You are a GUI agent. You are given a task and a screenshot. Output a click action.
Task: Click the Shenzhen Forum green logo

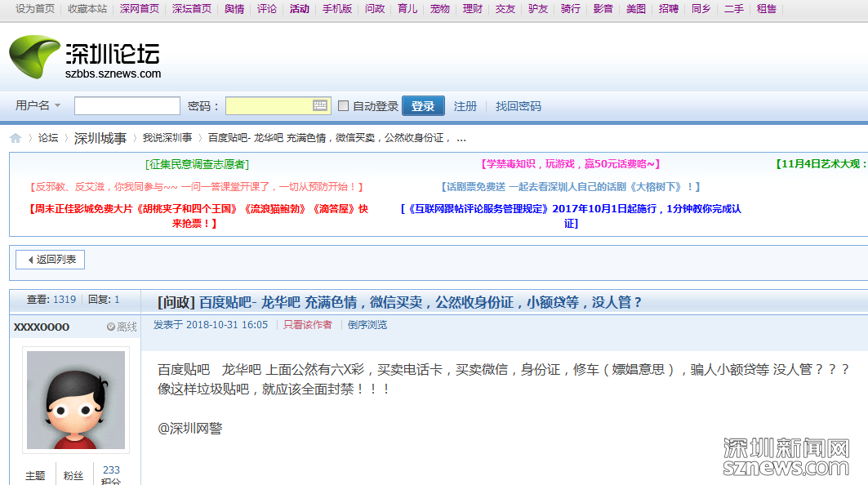point(36,59)
